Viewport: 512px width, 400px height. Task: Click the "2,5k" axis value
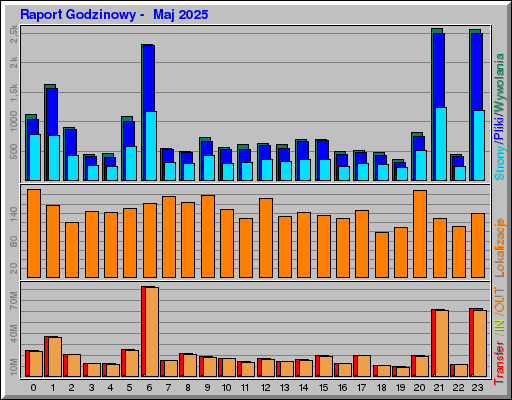(x=13, y=34)
